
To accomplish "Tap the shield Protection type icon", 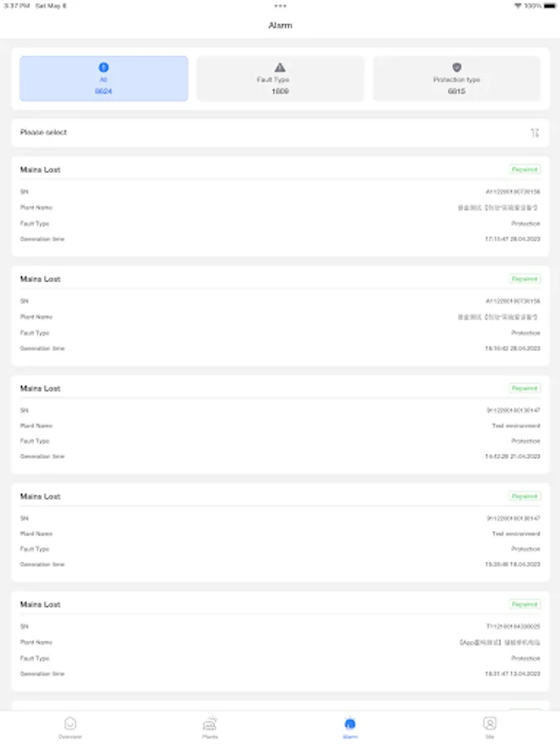I will point(456,67).
